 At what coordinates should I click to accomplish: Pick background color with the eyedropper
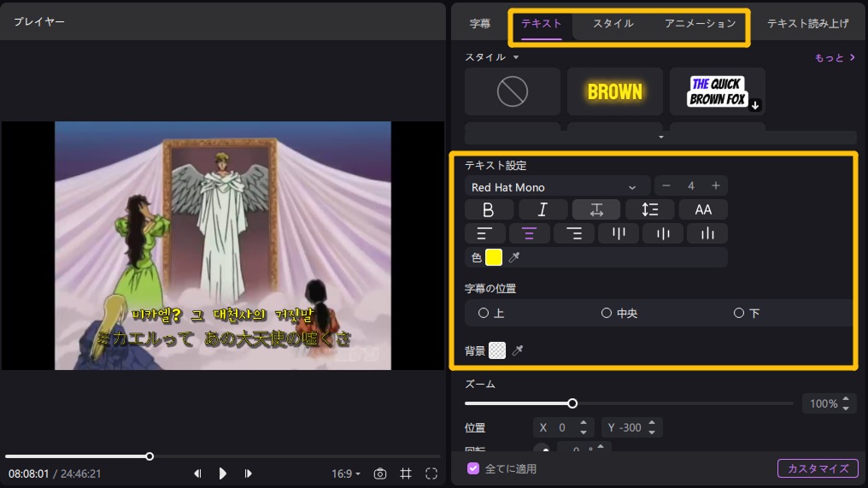pyautogui.click(x=518, y=350)
